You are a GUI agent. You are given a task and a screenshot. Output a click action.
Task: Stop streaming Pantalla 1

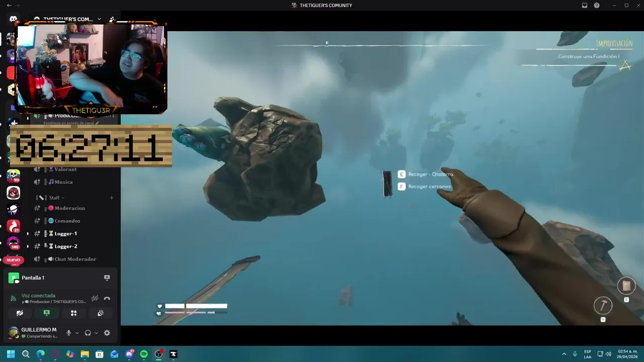107,278
